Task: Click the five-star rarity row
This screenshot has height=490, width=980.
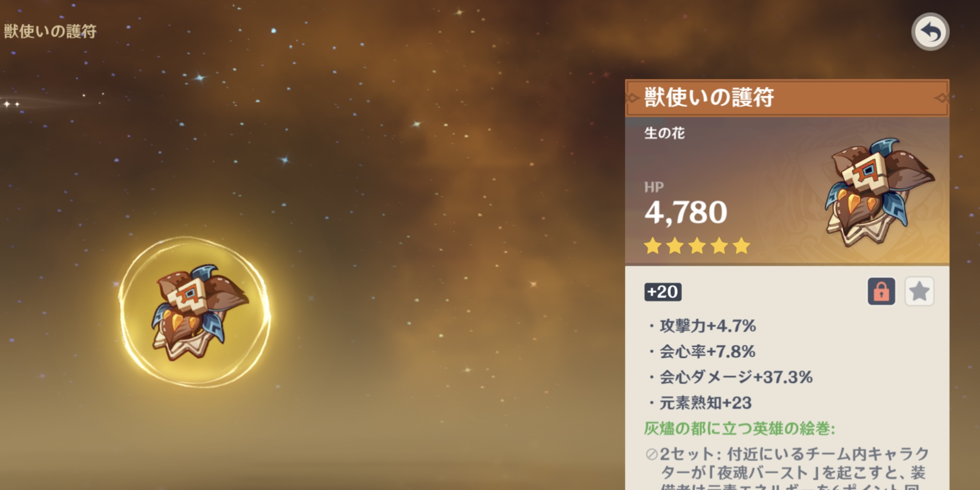Action: (x=697, y=246)
